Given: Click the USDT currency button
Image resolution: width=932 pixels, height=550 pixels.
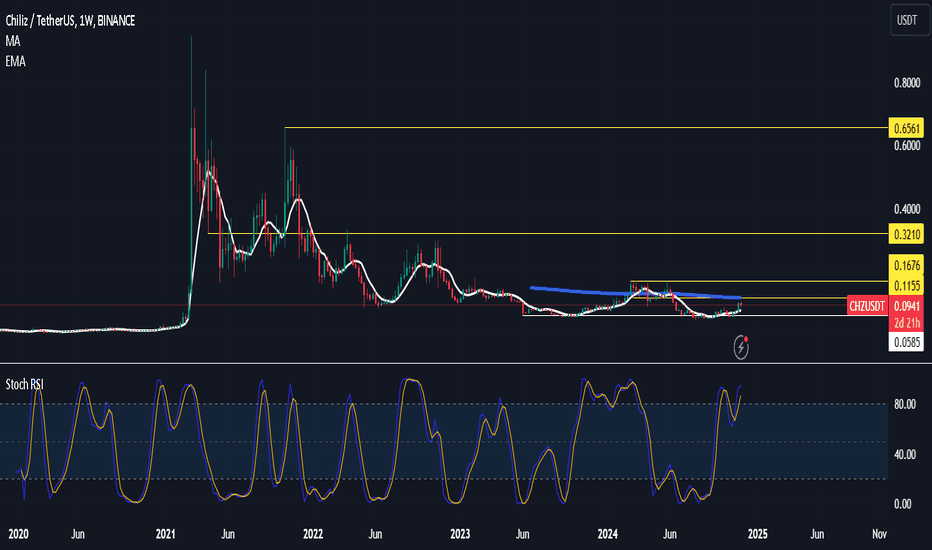Looking at the screenshot, I should click(x=909, y=20).
